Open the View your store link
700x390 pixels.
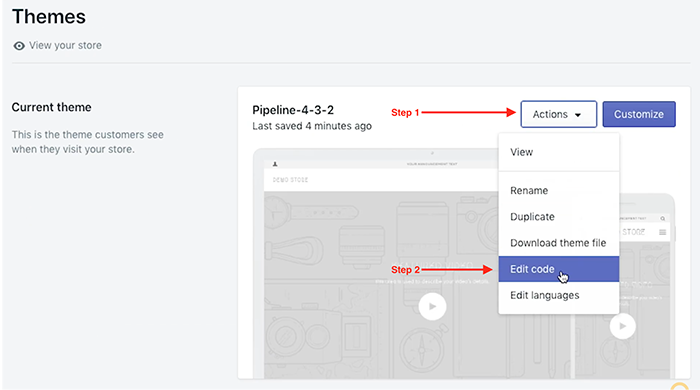pos(65,46)
